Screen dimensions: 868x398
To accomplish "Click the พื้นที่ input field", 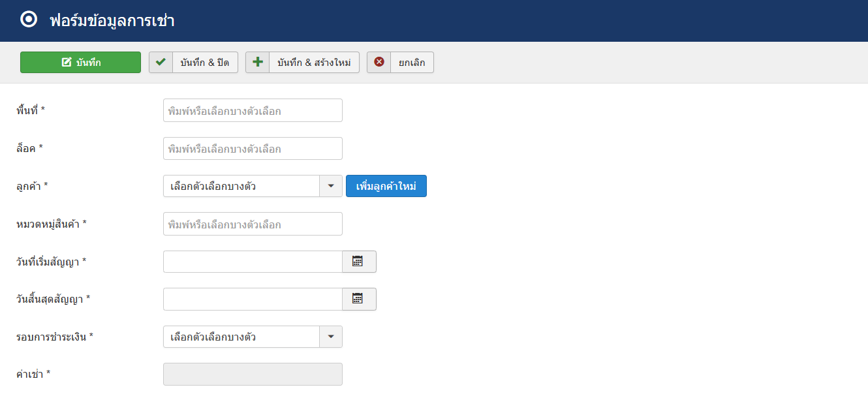I will click(x=253, y=110).
